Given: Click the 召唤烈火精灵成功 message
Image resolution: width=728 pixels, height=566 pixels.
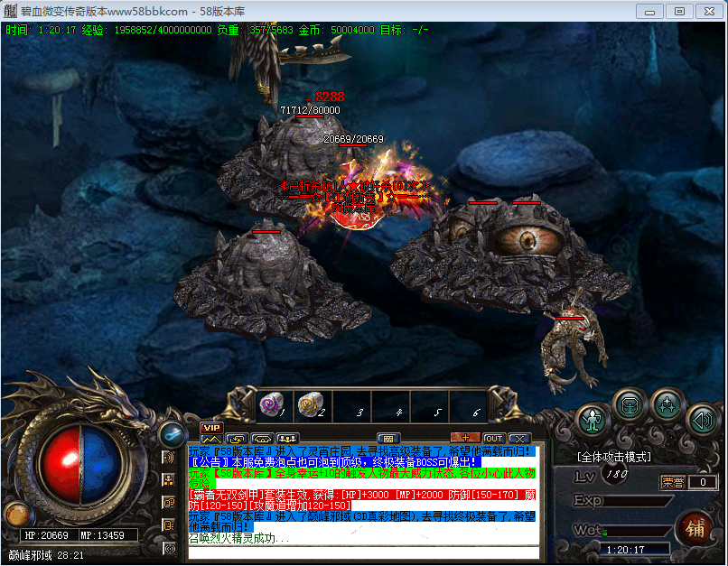Looking at the screenshot, I should (x=238, y=539).
